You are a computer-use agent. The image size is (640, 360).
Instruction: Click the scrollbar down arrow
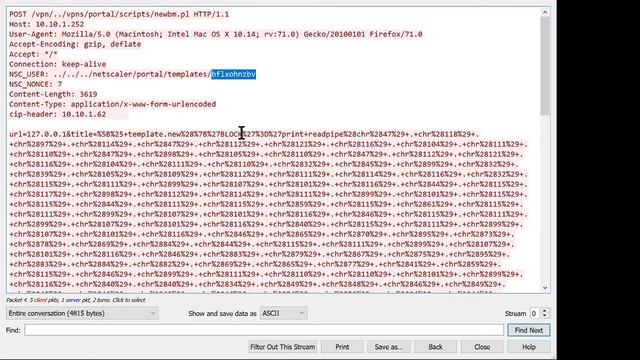[545, 288]
